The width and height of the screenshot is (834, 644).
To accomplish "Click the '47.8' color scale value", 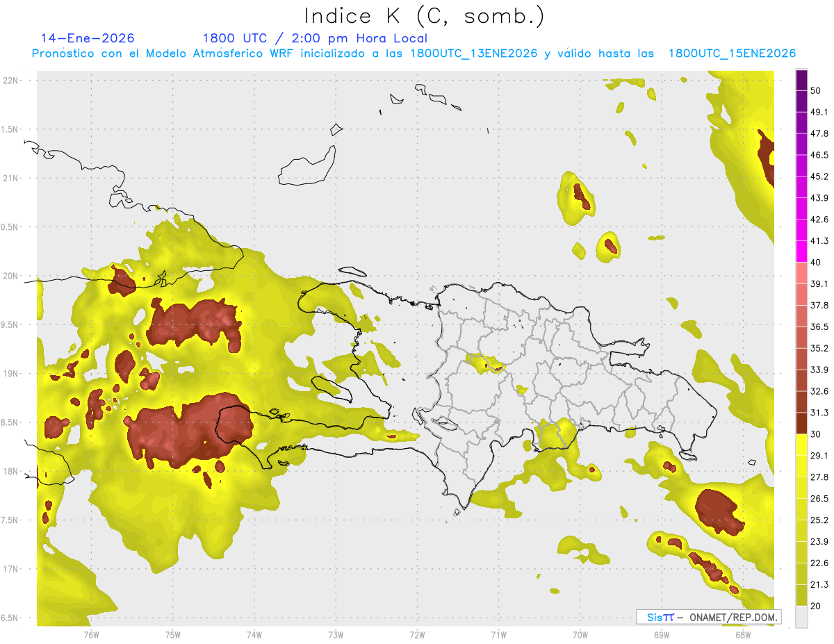I will click(819, 133).
